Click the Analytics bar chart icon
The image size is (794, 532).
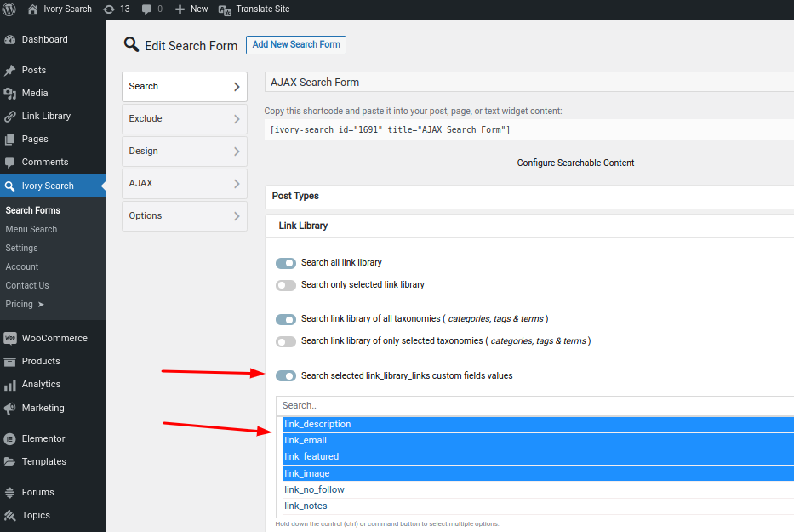9,385
